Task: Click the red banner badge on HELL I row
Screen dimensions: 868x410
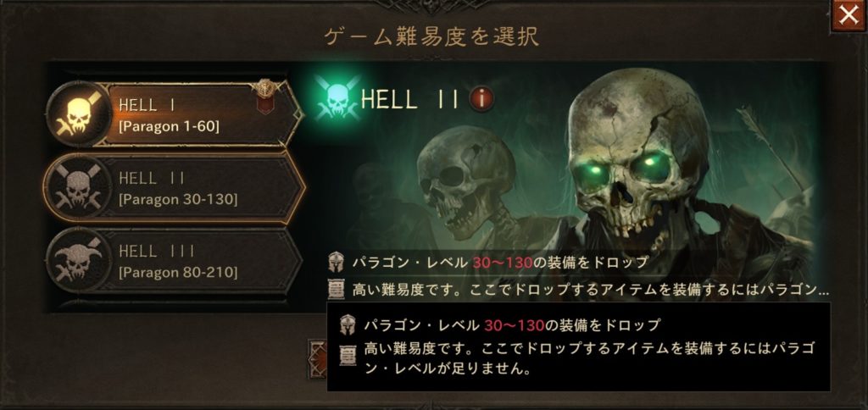Action: coord(265,97)
